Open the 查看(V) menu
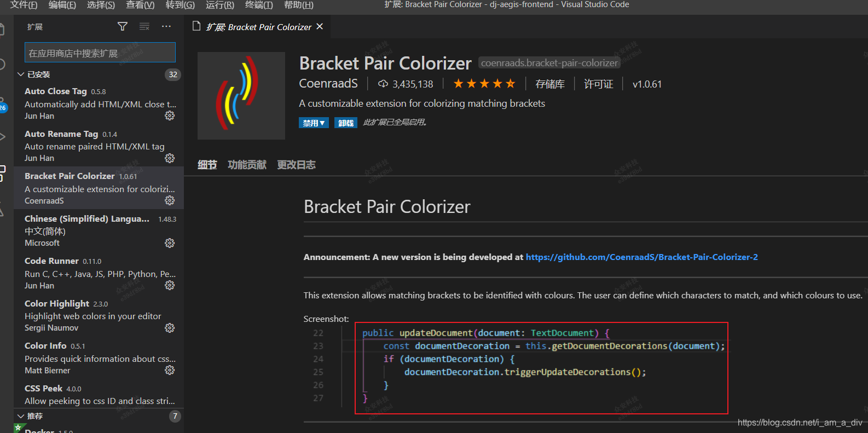868x433 pixels. (140, 5)
